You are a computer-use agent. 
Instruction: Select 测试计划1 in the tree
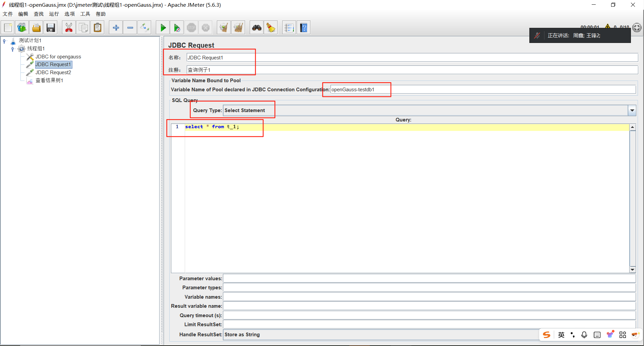pos(30,41)
